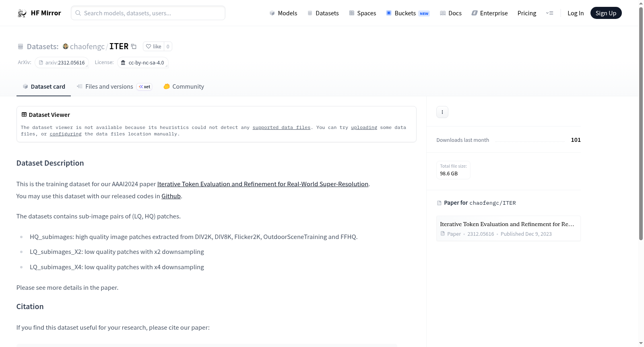Image resolution: width=644 pixels, height=347 pixels.
Task: Switch to the Dataset card tab
Action: click(x=43, y=86)
